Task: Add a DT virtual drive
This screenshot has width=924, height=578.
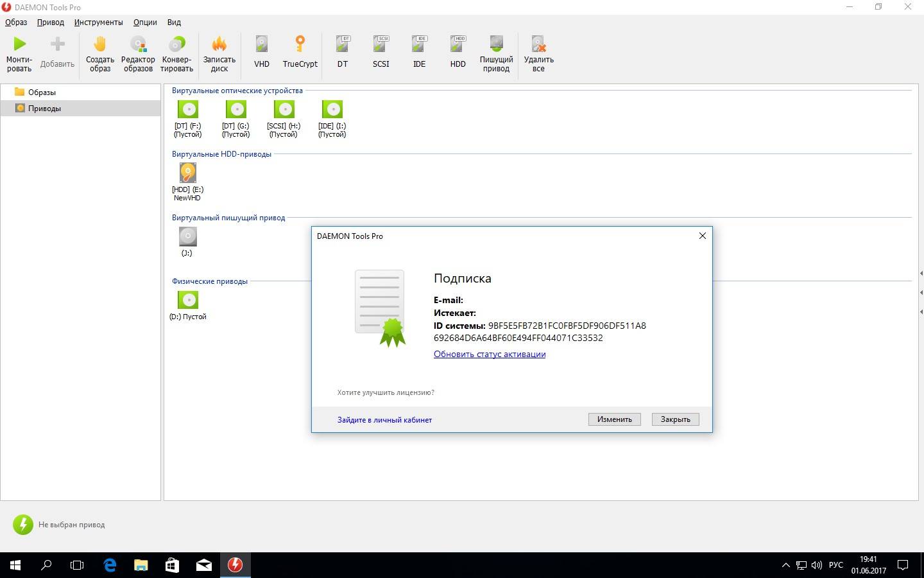Action: (x=343, y=44)
